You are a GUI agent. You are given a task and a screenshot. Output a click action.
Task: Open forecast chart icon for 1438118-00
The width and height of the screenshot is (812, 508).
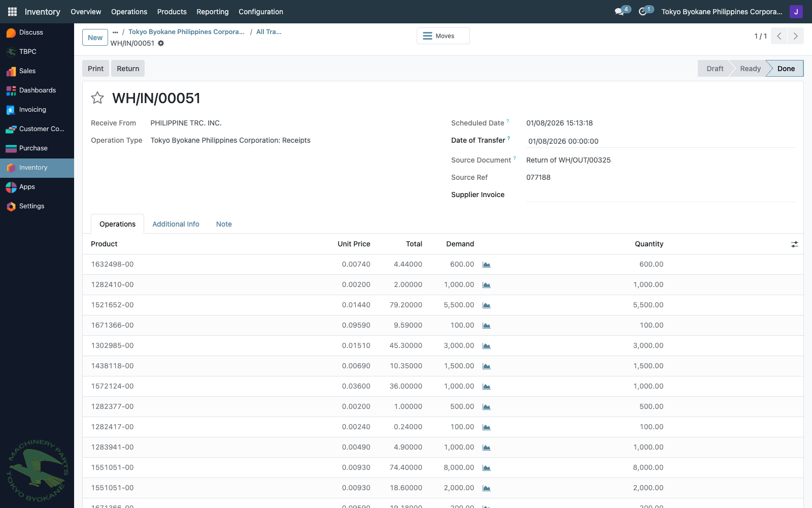486,366
